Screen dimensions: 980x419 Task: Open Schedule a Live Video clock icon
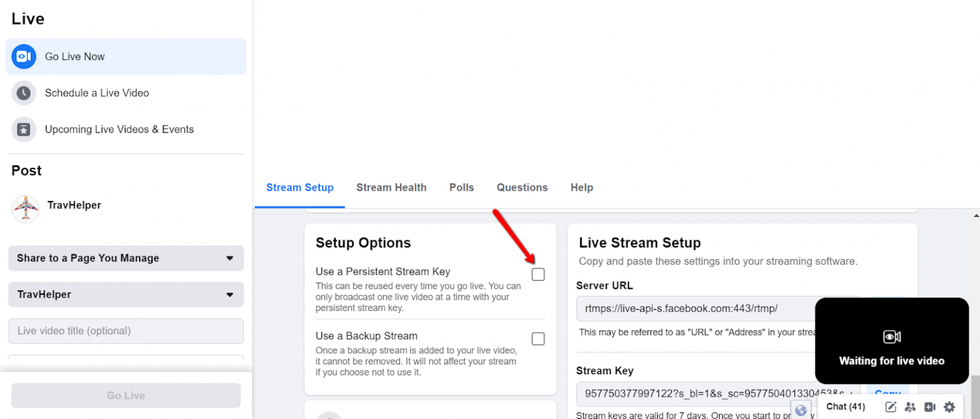click(24, 92)
